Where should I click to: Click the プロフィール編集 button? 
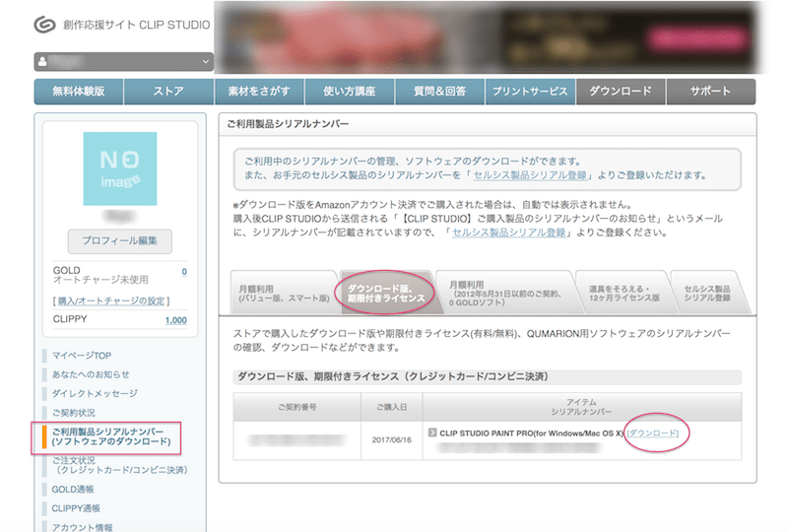[120, 241]
